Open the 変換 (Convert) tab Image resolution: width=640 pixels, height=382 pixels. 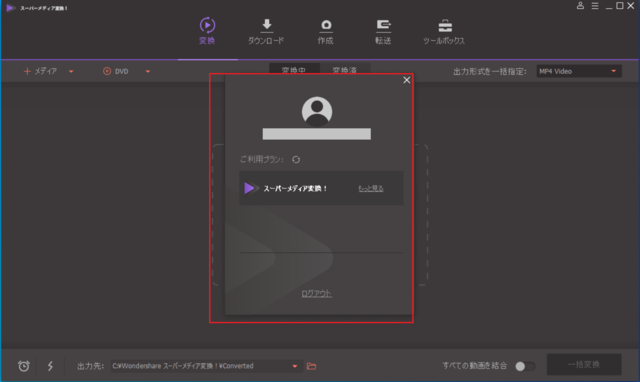coord(207,31)
